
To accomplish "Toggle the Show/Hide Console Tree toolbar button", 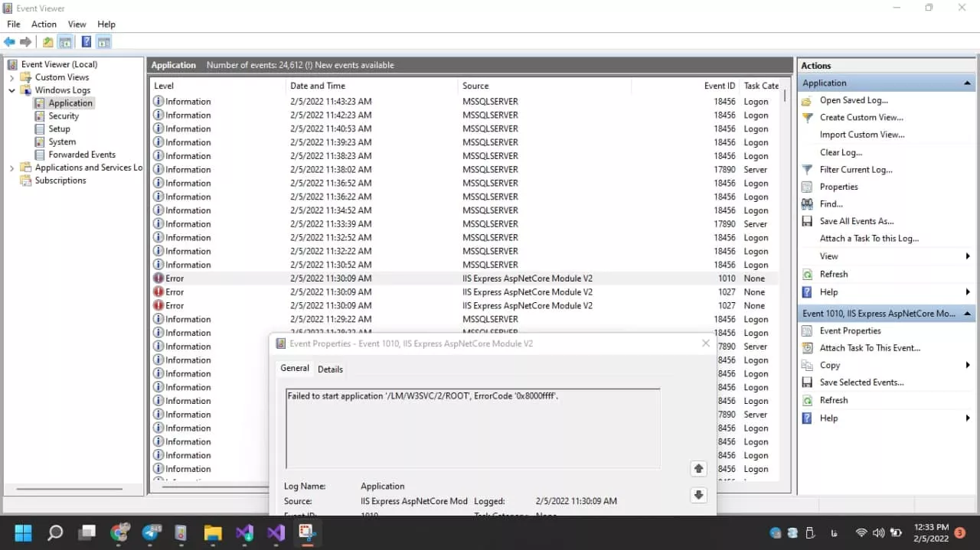I will (x=66, y=42).
